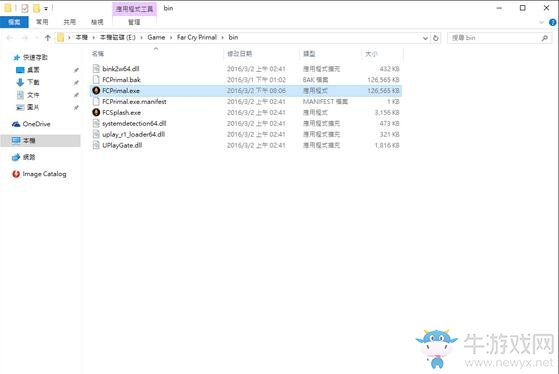
Task: Go up one folder level
Action: point(47,37)
